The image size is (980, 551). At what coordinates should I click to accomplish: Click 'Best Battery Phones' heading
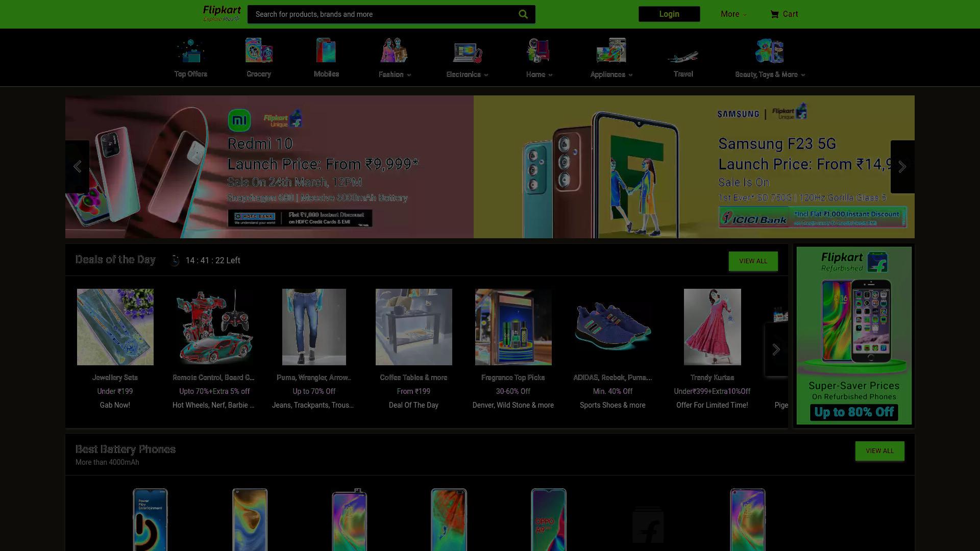pos(126,449)
